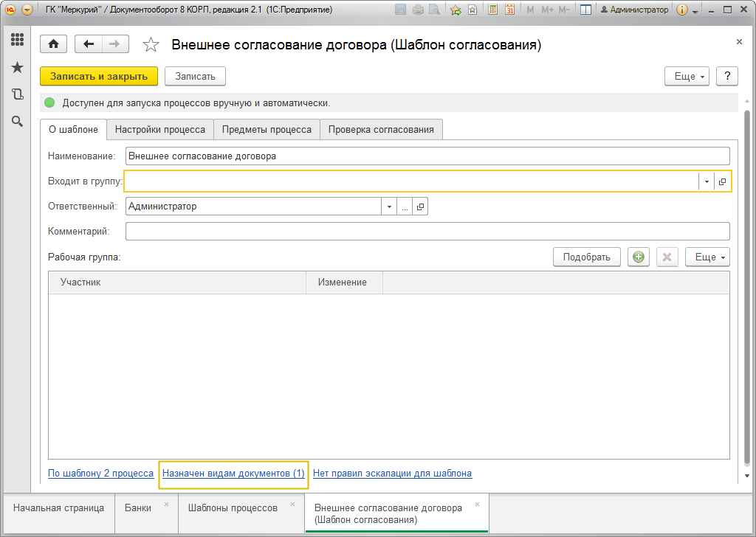Screen dimensions: 756x537
Task: Add template to favorites star outline
Action: click(x=151, y=45)
